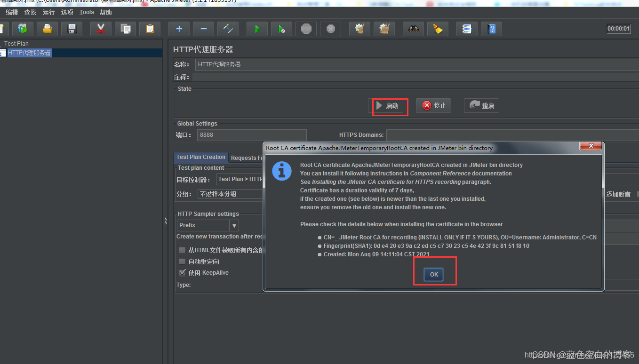Image resolution: width=639 pixels, height=364 pixels.
Task: Click the Copy toolbar icon
Action: tap(125, 29)
